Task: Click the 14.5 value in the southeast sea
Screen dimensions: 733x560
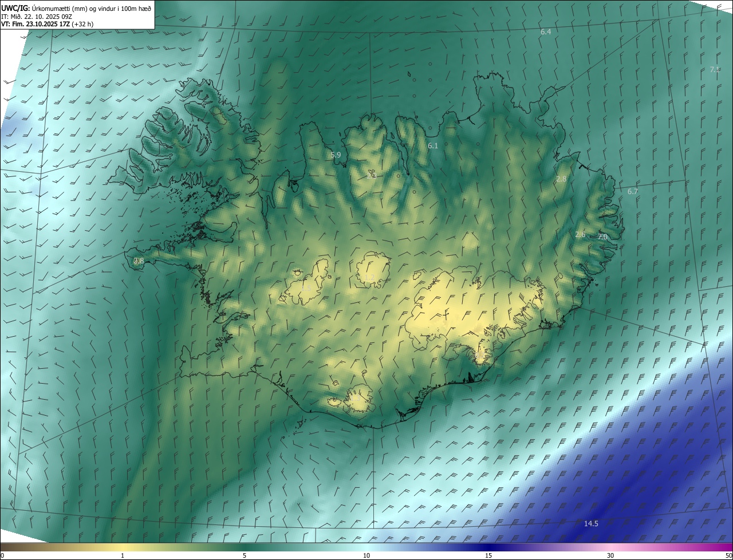Action: 591,523
